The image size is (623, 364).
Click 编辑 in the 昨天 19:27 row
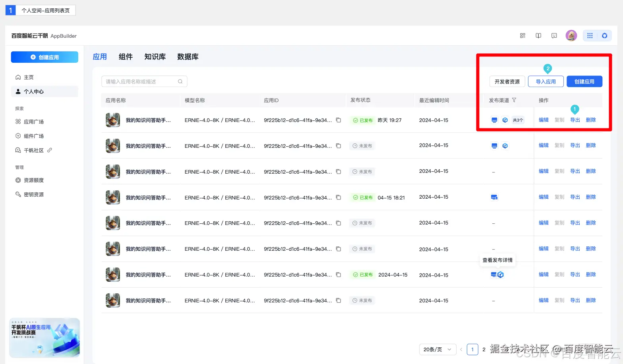(x=544, y=120)
